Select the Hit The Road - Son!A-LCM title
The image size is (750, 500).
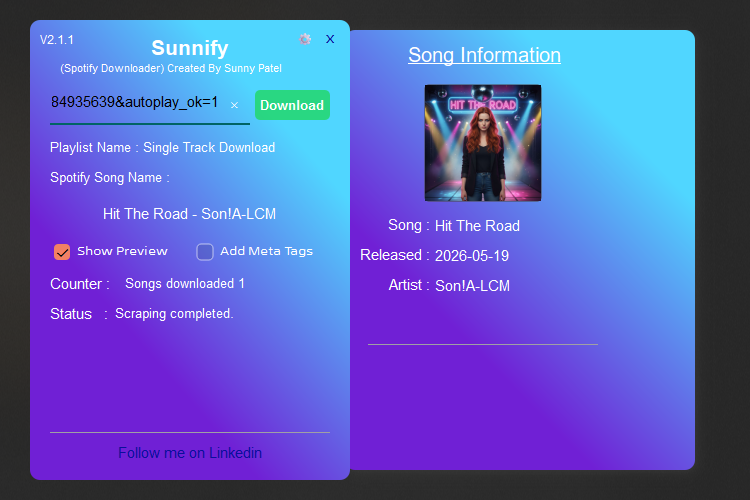click(x=189, y=214)
